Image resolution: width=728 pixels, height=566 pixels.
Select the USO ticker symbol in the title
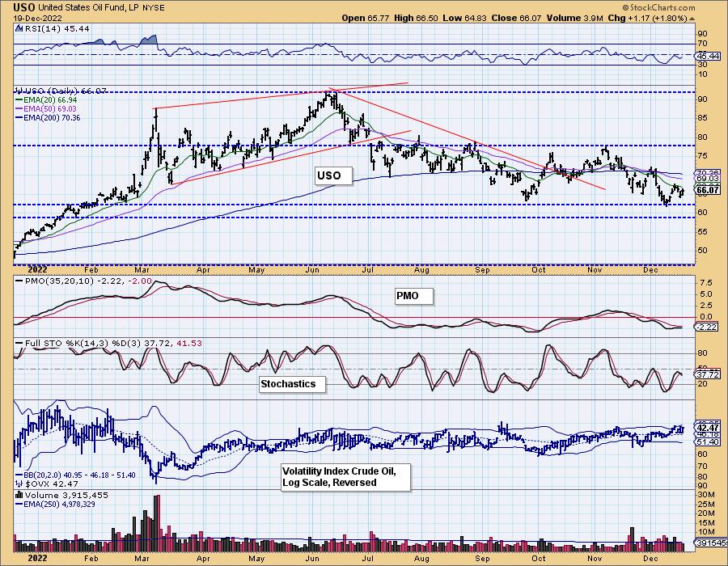23,7
